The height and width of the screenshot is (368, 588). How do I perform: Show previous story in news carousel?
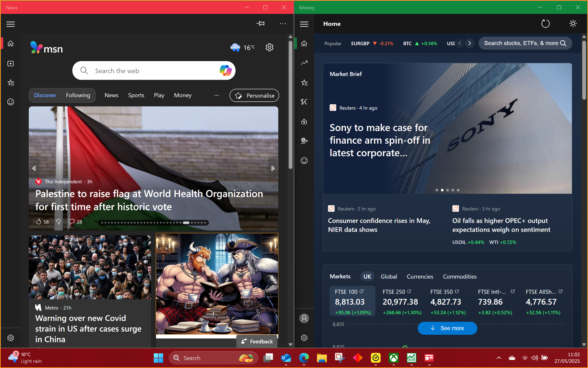[x=34, y=168]
